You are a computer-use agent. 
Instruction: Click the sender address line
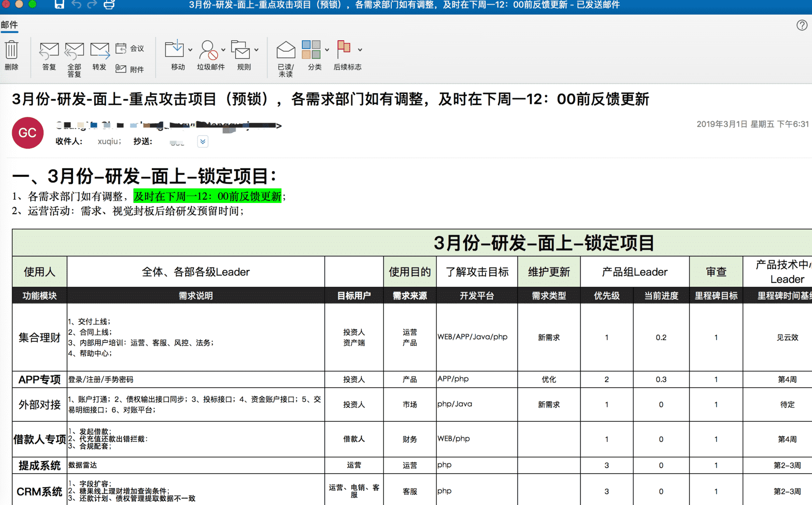point(168,125)
